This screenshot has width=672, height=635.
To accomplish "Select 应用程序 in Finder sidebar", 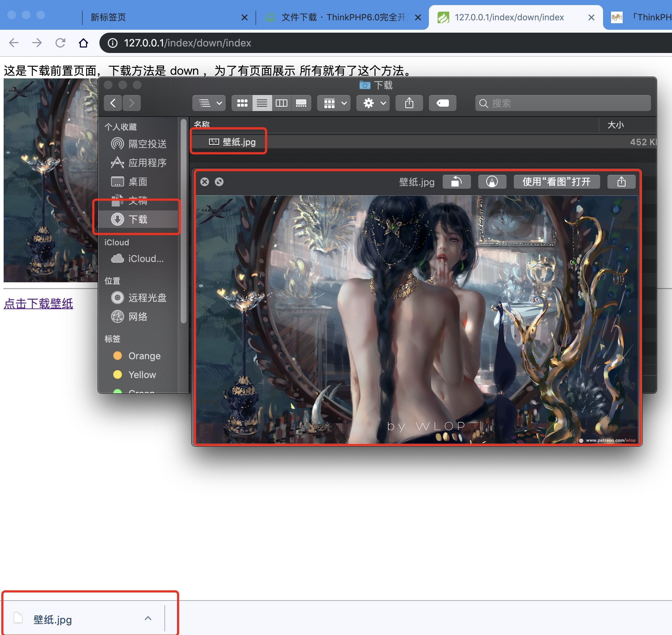I will 139,163.
